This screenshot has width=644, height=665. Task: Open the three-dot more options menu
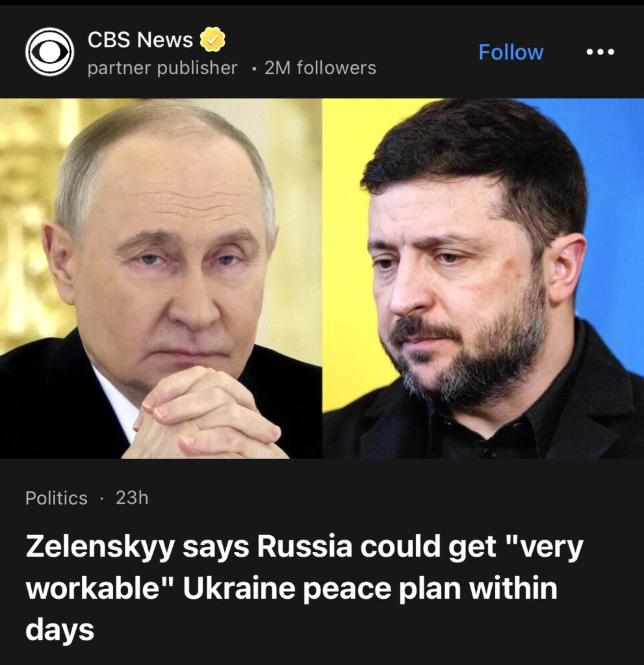[x=600, y=52]
